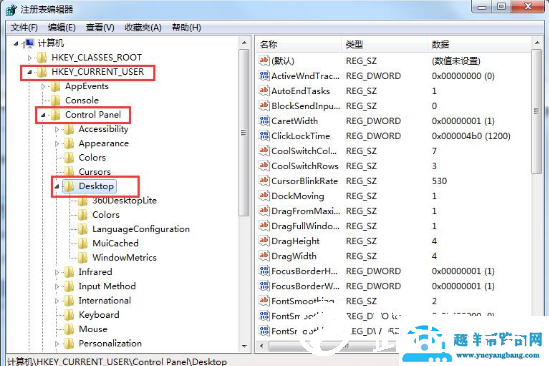Viewport: 549px width, 366px height.
Task: Click the tree pane scroll up arrow
Action: (x=244, y=43)
